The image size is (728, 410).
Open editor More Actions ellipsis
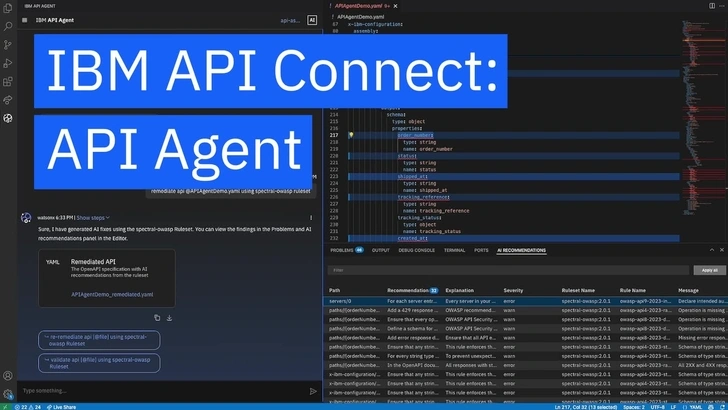tap(722, 6)
